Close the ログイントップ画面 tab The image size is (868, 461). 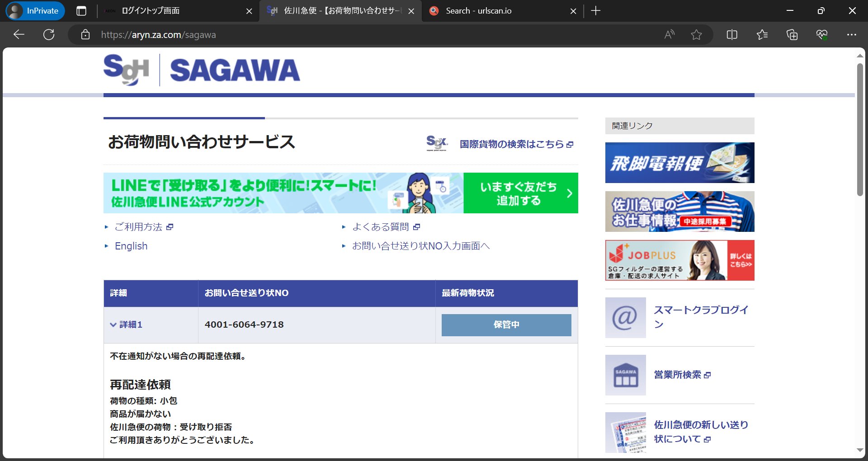(x=249, y=11)
